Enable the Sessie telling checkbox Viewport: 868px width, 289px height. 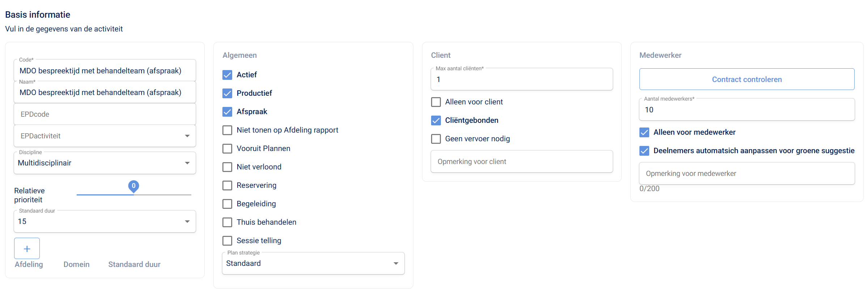pyautogui.click(x=227, y=241)
